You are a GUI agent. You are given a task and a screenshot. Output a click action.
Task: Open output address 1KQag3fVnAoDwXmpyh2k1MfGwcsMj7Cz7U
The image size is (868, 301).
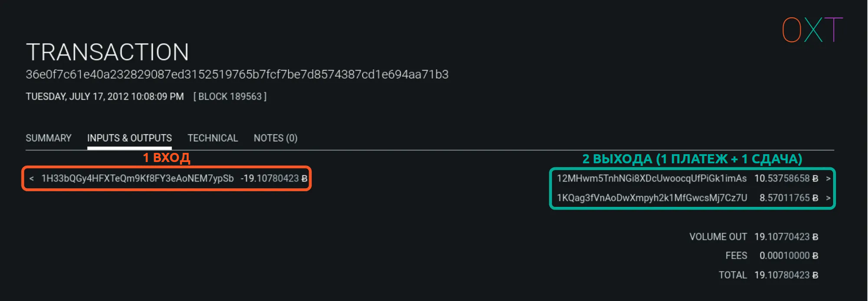click(x=652, y=198)
